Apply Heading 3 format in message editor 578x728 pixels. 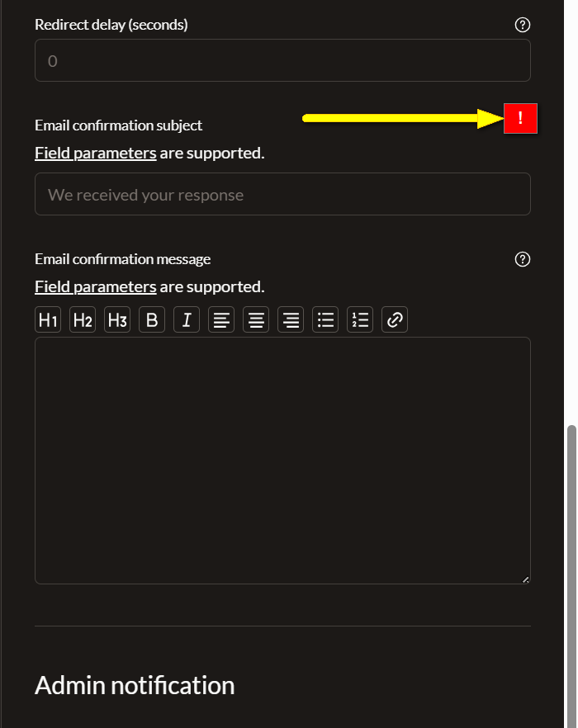(117, 319)
